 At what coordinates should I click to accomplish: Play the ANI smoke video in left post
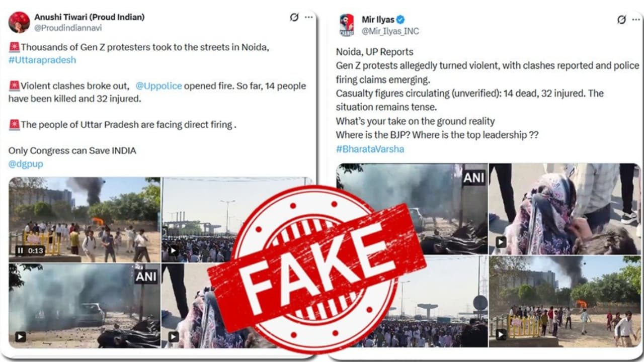(20, 336)
